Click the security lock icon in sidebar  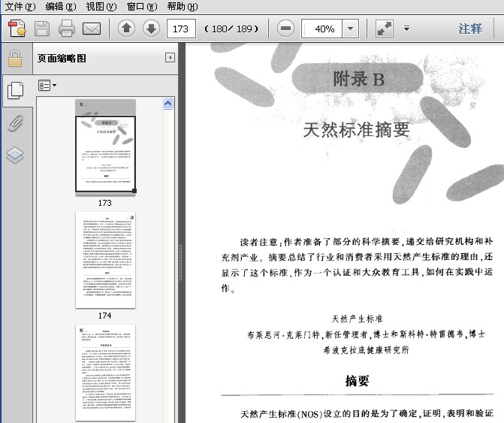click(x=15, y=58)
